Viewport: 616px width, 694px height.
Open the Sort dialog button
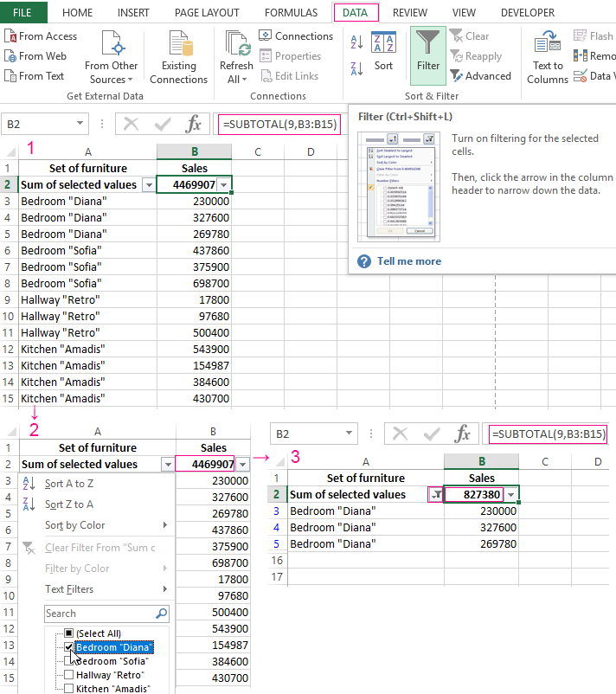(383, 51)
